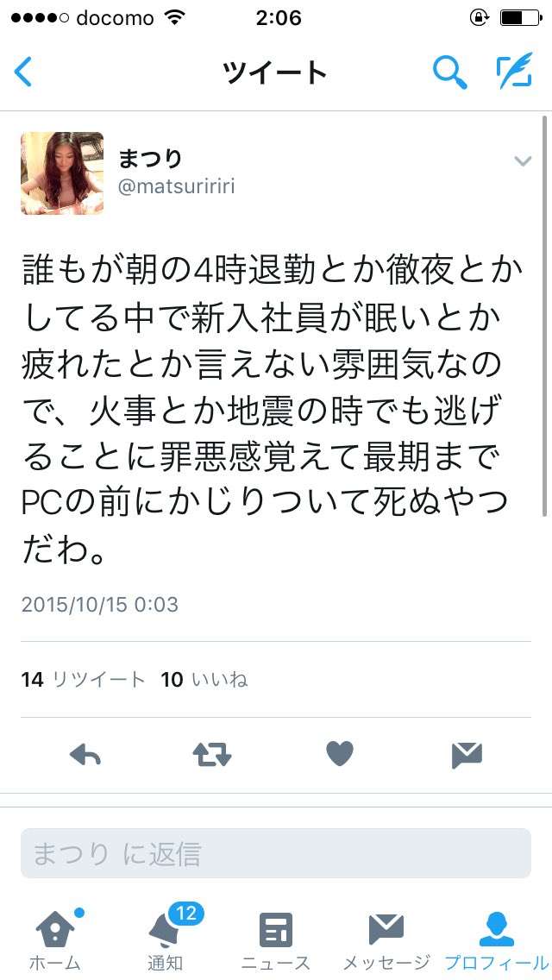Click the tweet timestamp 2015/10/15 0:03

coord(100,605)
